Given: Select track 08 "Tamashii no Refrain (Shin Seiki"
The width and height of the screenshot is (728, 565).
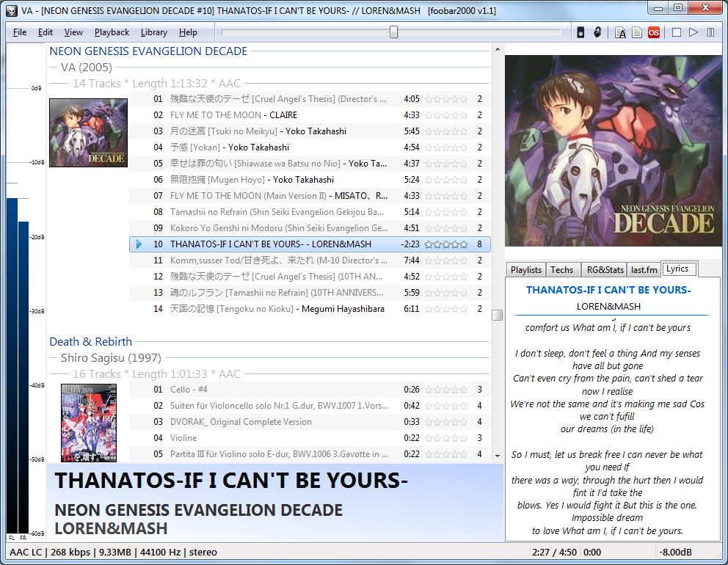Looking at the screenshot, I should pyautogui.click(x=310, y=212).
